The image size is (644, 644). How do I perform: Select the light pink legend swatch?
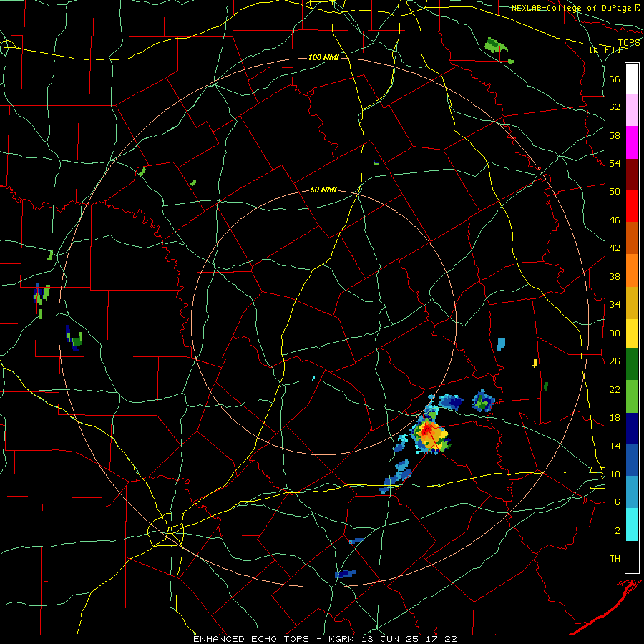pyautogui.click(x=632, y=110)
